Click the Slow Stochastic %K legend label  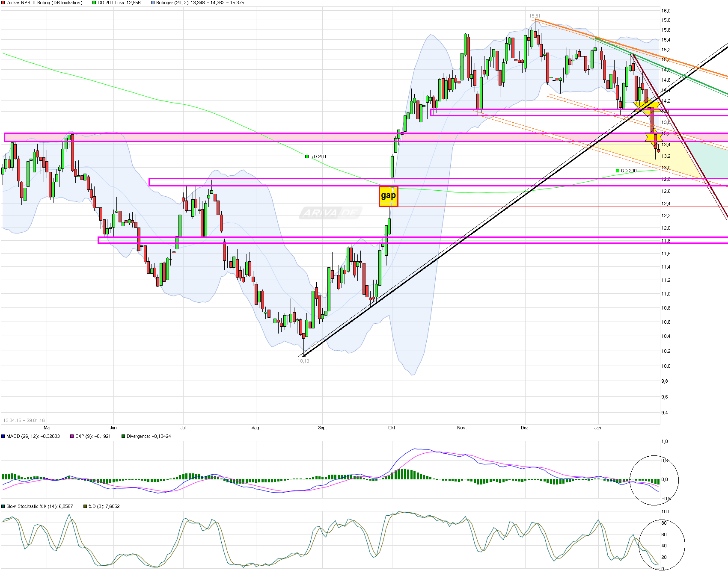[39, 506]
